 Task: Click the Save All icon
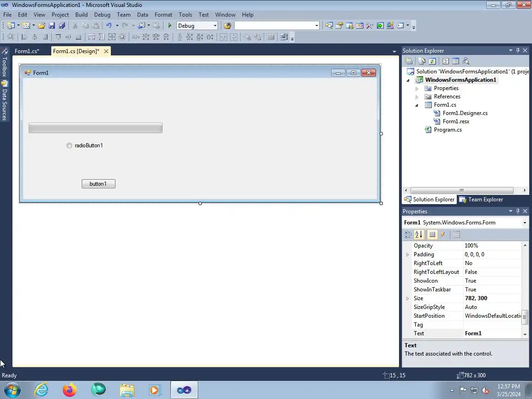click(62, 25)
